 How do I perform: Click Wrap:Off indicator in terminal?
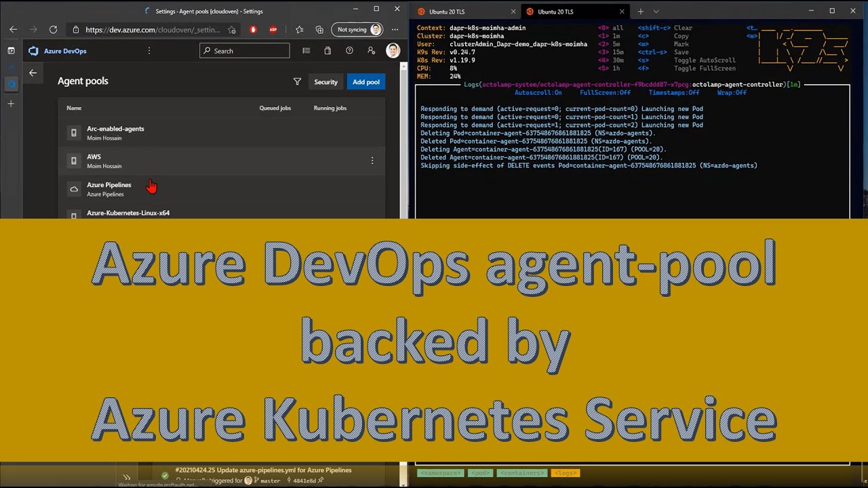[x=732, y=93]
